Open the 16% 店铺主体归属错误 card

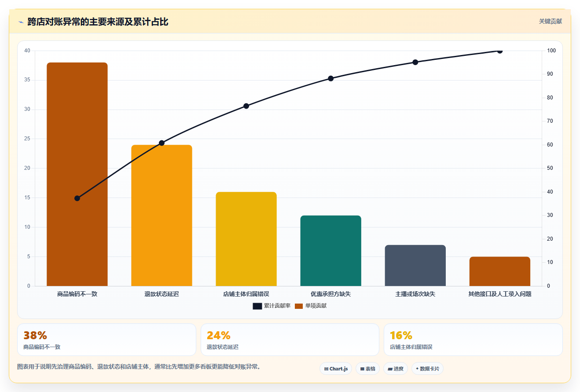point(473,340)
